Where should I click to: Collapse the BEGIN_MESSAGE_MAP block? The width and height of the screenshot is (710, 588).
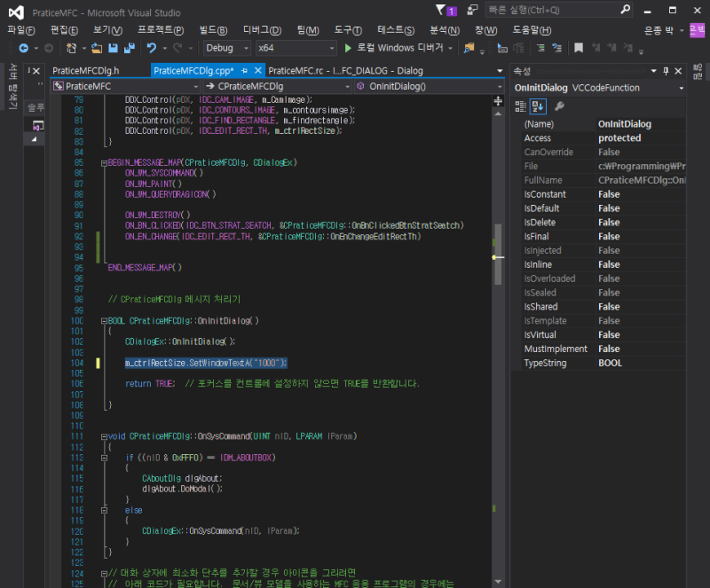pyautogui.click(x=104, y=163)
